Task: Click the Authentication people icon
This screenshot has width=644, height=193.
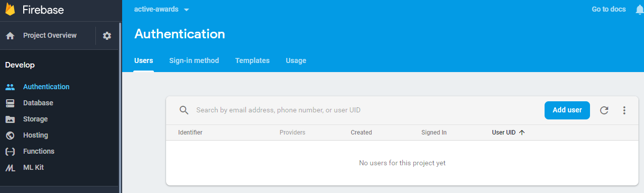Action: (10, 87)
